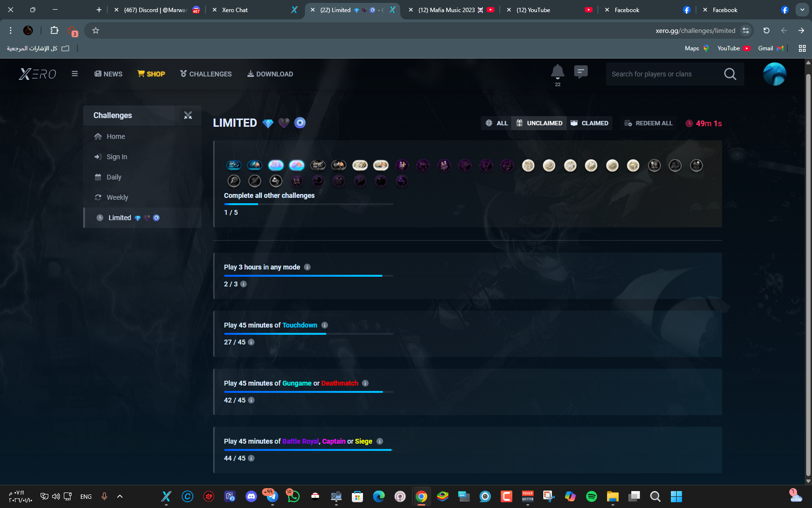The height and width of the screenshot is (508, 812).
Task: Show ALL challenges filter
Action: point(497,123)
